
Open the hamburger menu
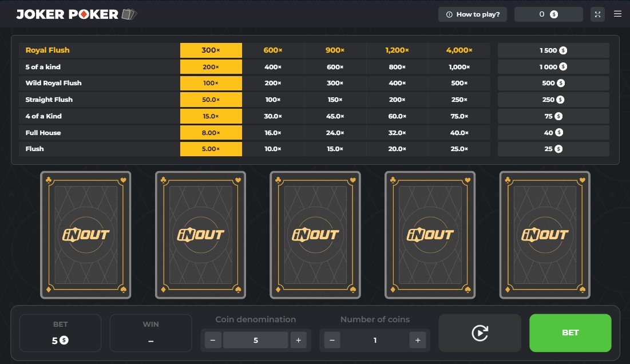pyautogui.click(x=617, y=14)
